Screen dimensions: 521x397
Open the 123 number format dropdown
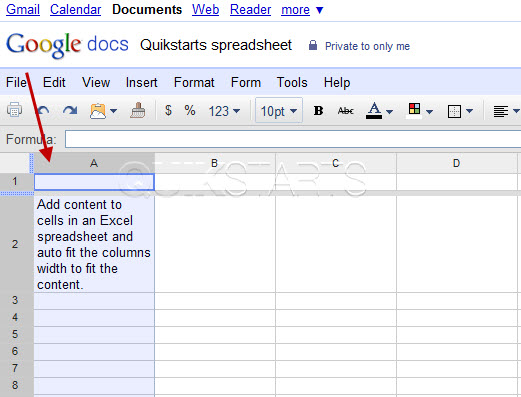coord(224,111)
